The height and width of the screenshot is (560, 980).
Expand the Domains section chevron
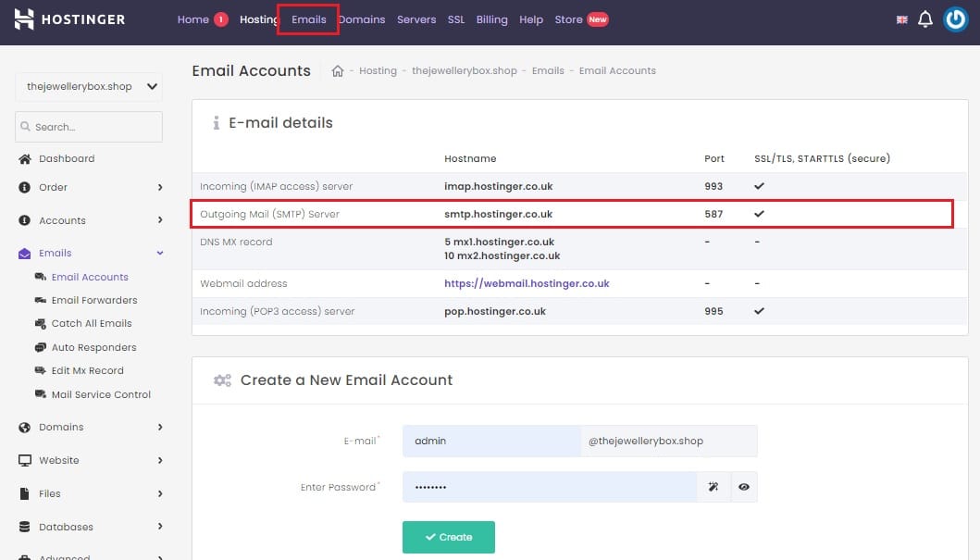pyautogui.click(x=160, y=427)
